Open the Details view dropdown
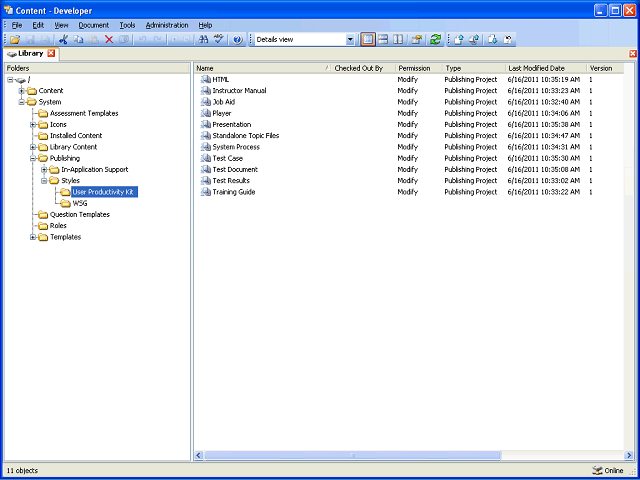This screenshot has width=640, height=480. (350, 40)
